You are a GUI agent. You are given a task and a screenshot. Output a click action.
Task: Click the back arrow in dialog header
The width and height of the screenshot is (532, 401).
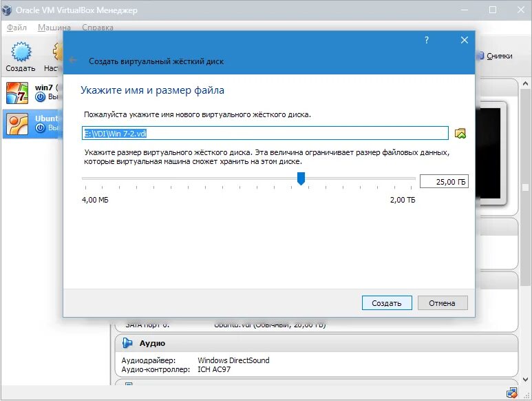tap(72, 61)
